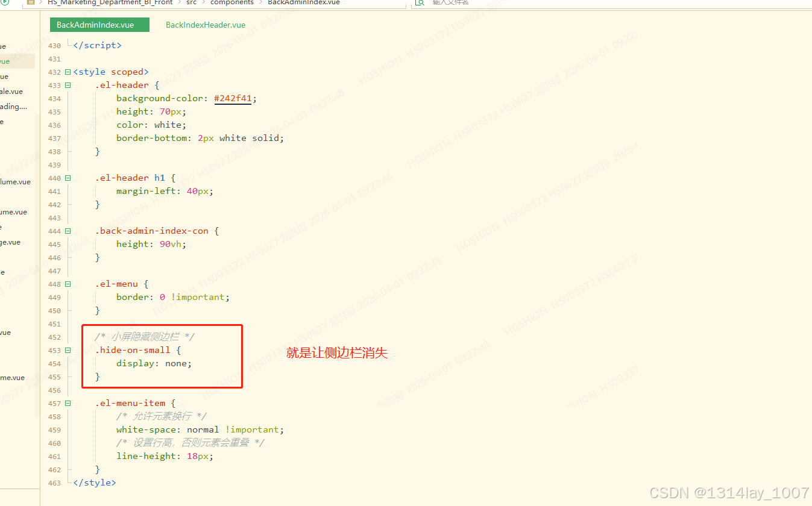Switch to the BackAdminIndex.vue editor tab

click(x=99, y=25)
